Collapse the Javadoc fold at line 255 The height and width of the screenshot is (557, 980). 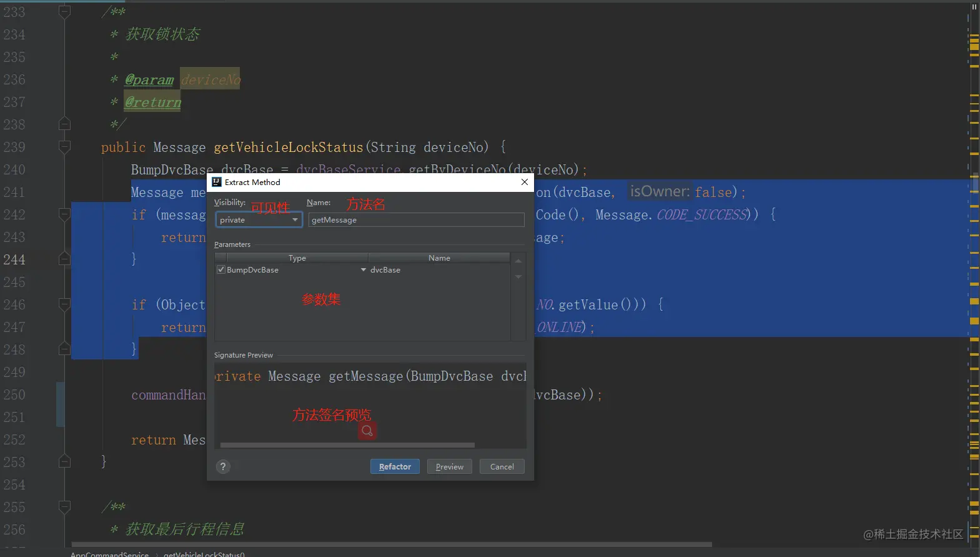click(x=64, y=506)
